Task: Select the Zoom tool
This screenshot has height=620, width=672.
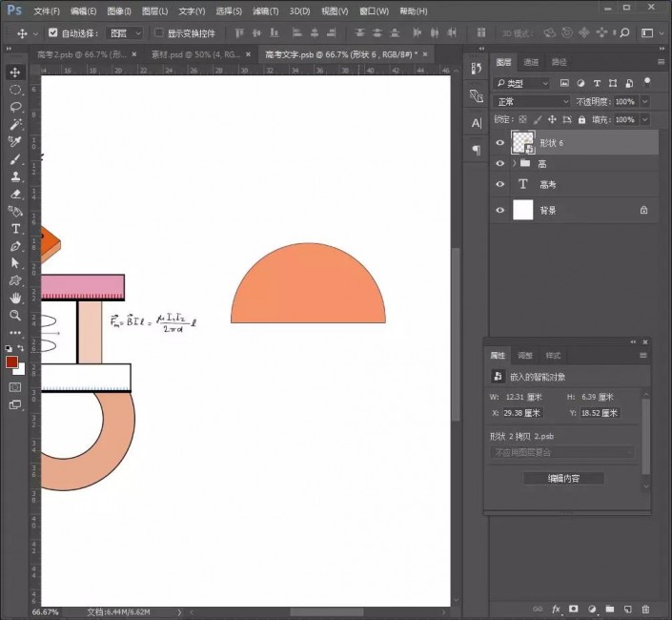Action: click(15, 315)
